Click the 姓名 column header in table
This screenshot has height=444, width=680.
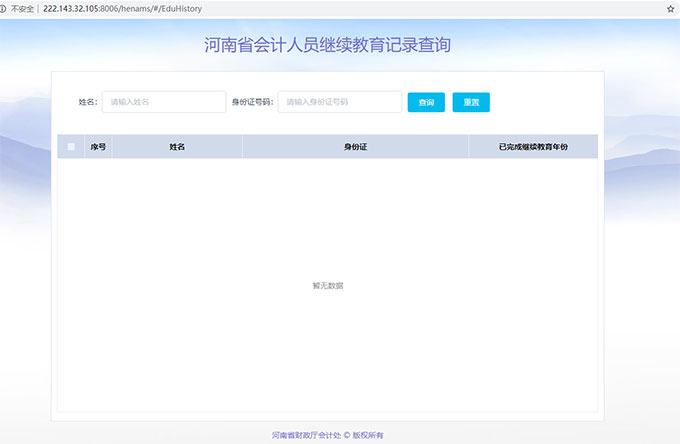(177, 147)
